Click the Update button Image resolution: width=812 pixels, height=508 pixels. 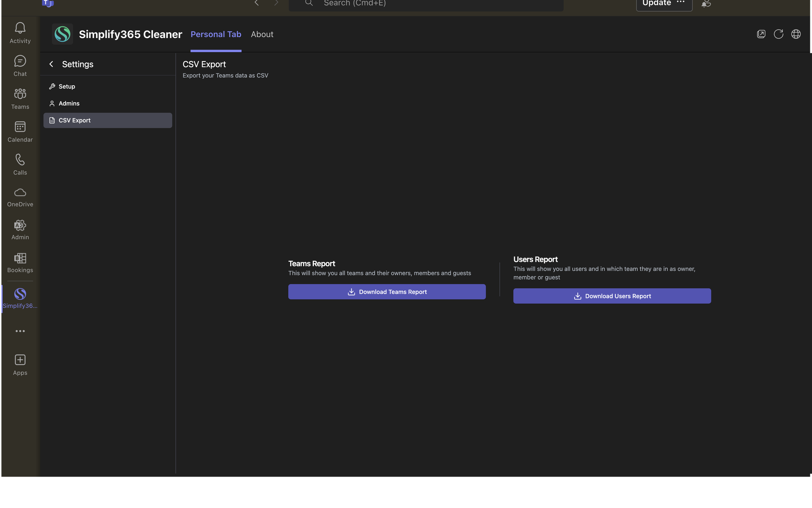tap(657, 3)
